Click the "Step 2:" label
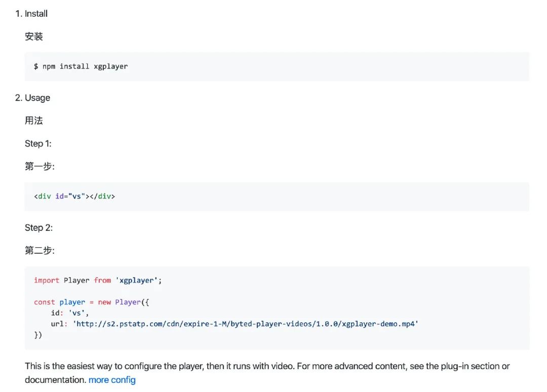Image resolution: width=547 pixels, height=392 pixels. 38,227
